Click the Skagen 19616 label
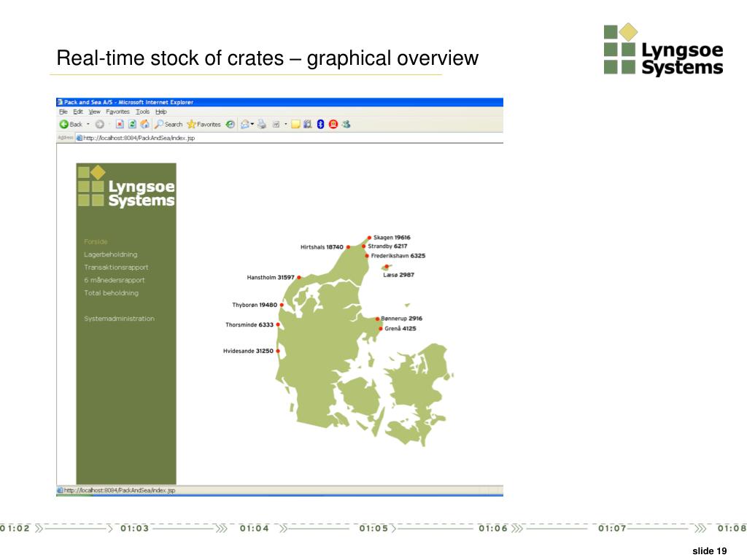The width and height of the screenshot is (747, 560). [x=392, y=238]
